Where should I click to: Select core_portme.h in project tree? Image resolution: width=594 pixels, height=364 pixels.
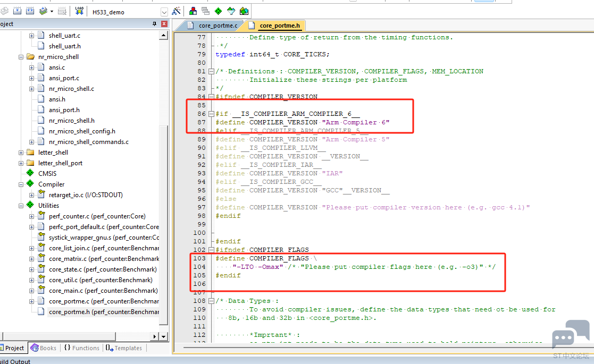pyautogui.click(x=104, y=312)
